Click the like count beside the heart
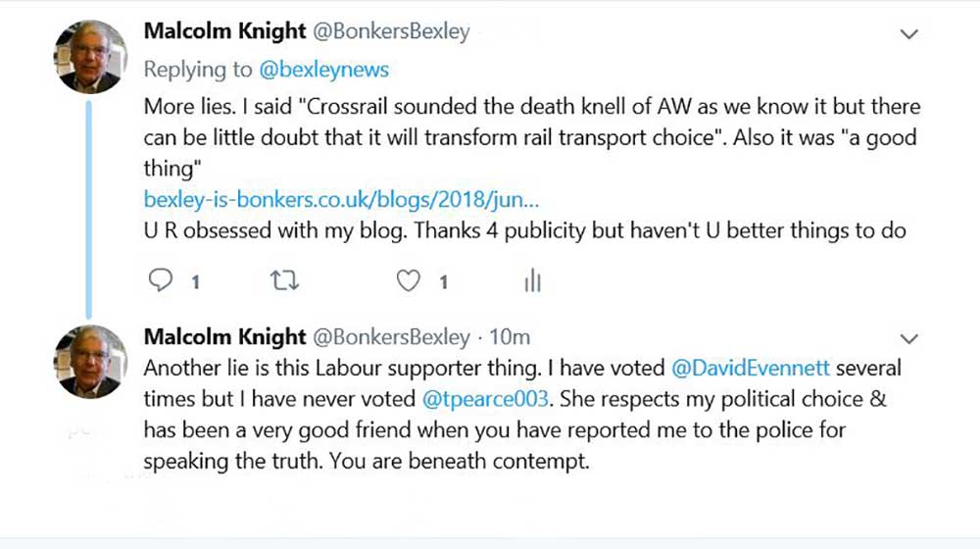Image resolution: width=980 pixels, height=549 pixels. point(443,282)
